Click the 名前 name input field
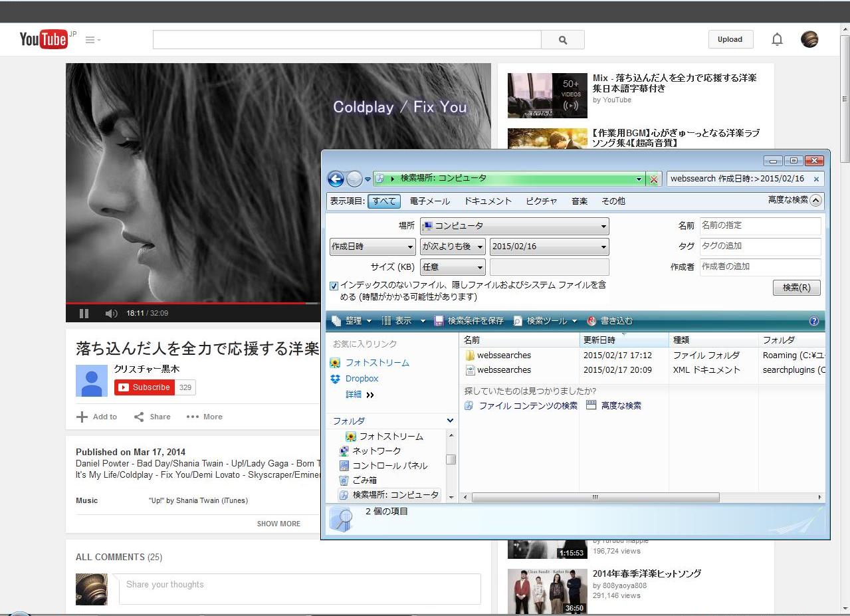This screenshot has height=616, width=850. pos(760,226)
